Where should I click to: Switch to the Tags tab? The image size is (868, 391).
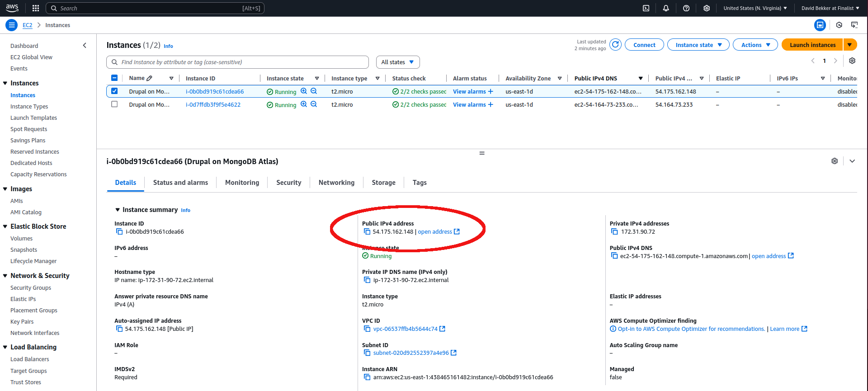point(420,183)
